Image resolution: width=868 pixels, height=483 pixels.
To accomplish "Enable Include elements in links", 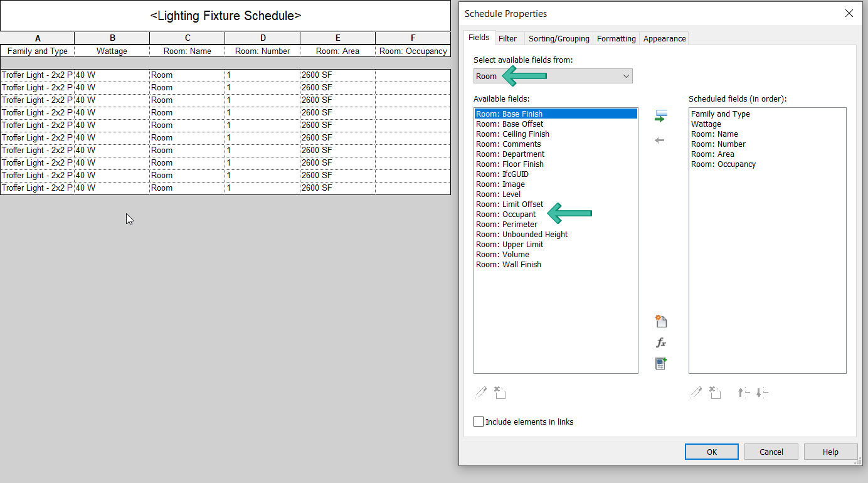I will click(x=479, y=421).
